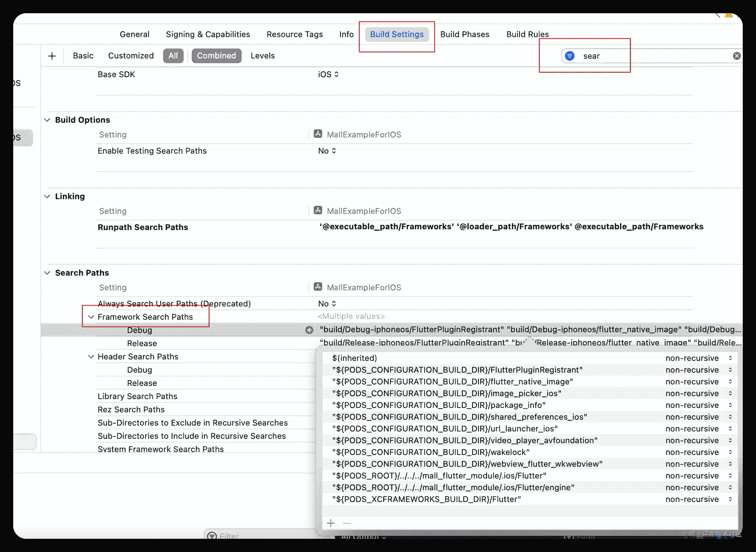Open the Build Phases tab
Screen dimensions: 756x552
[x=465, y=34]
